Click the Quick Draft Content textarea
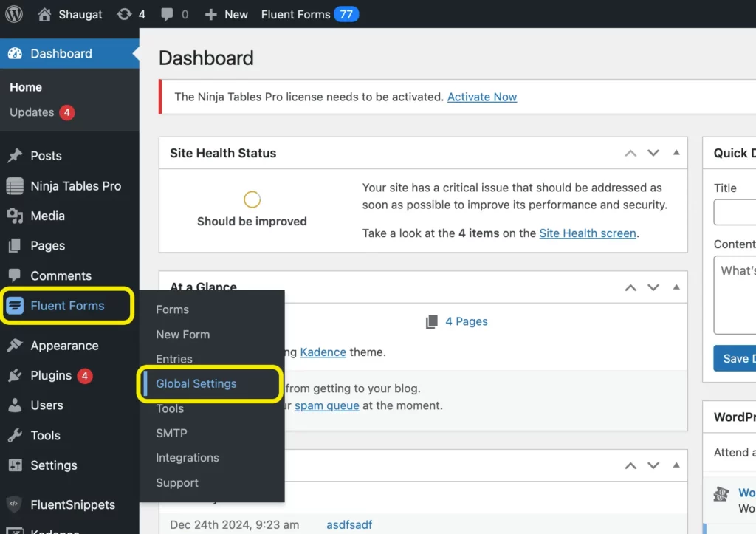This screenshot has height=534, width=756. click(x=735, y=295)
